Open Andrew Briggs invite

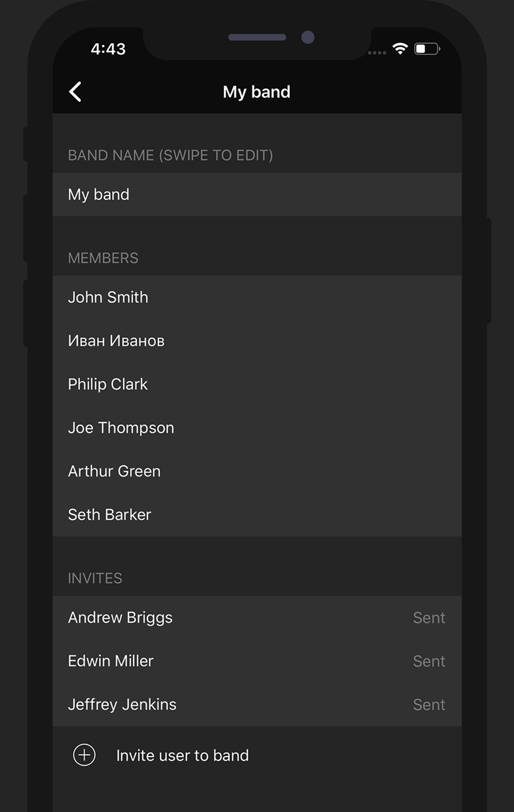tap(257, 617)
